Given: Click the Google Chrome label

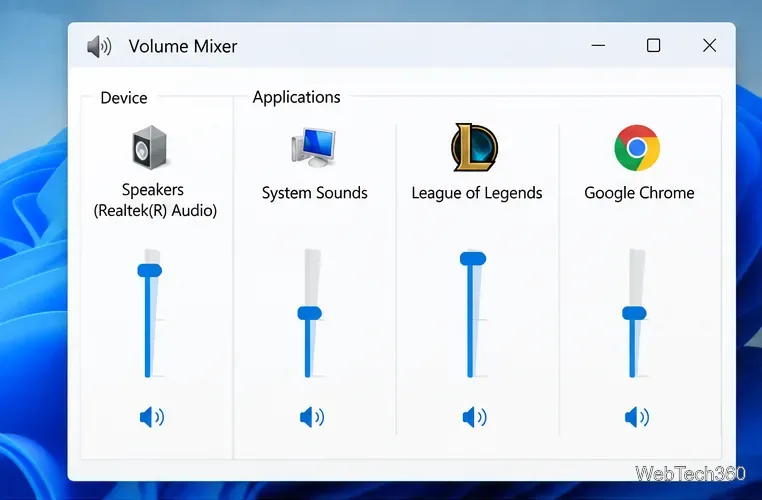Looking at the screenshot, I should click(x=639, y=193).
